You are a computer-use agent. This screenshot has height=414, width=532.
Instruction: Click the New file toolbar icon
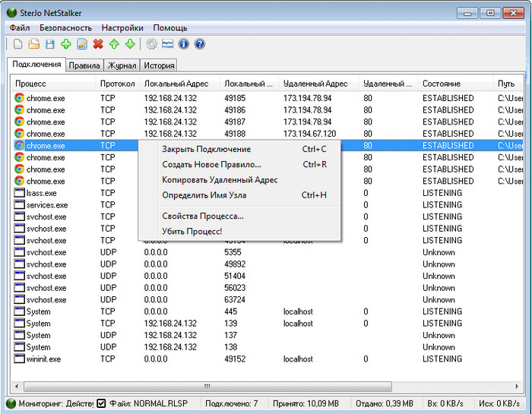(x=18, y=44)
